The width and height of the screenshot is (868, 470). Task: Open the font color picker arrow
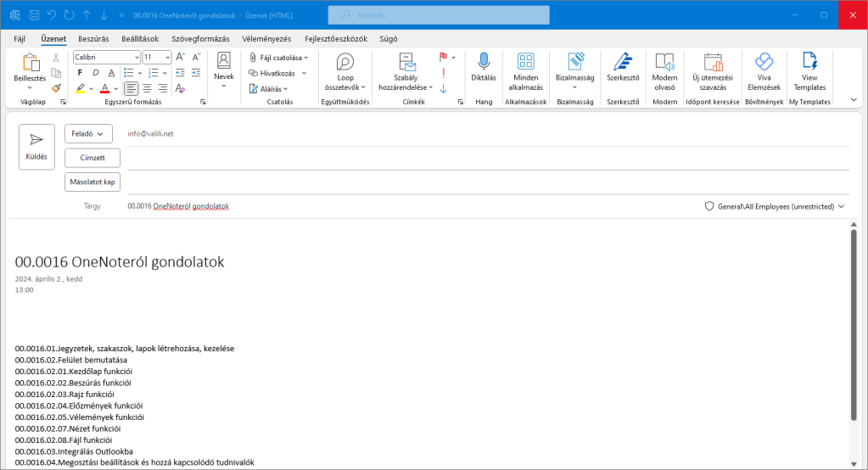tap(115, 88)
